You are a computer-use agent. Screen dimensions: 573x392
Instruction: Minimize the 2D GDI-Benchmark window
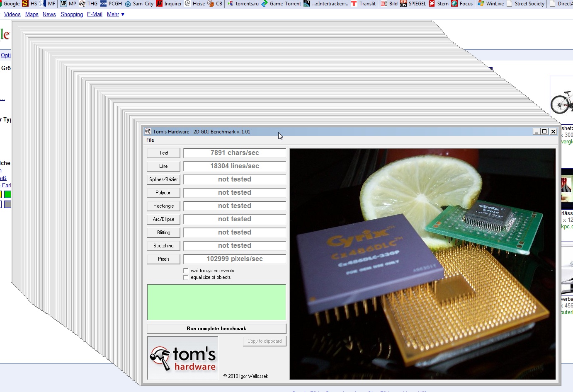click(536, 131)
